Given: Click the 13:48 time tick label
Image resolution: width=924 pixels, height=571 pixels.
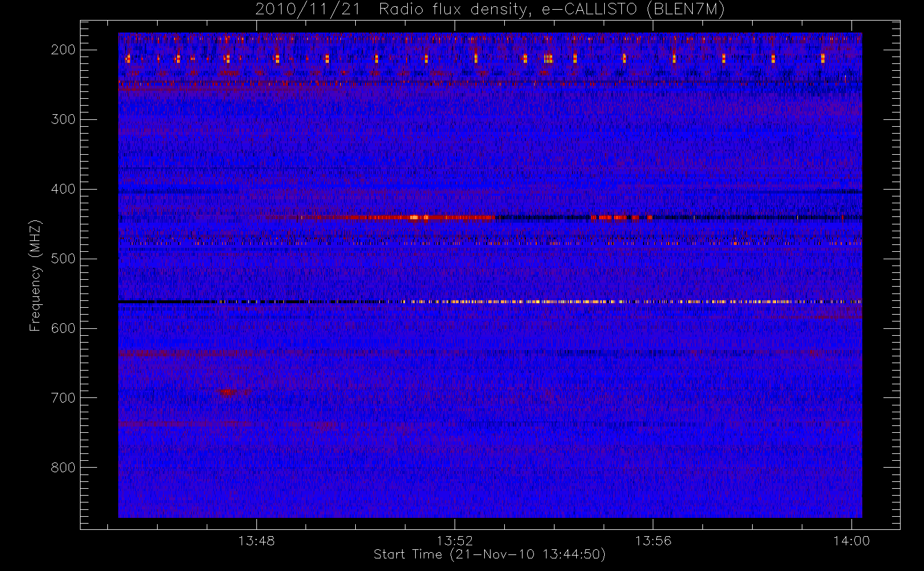Looking at the screenshot, I should [x=256, y=541].
